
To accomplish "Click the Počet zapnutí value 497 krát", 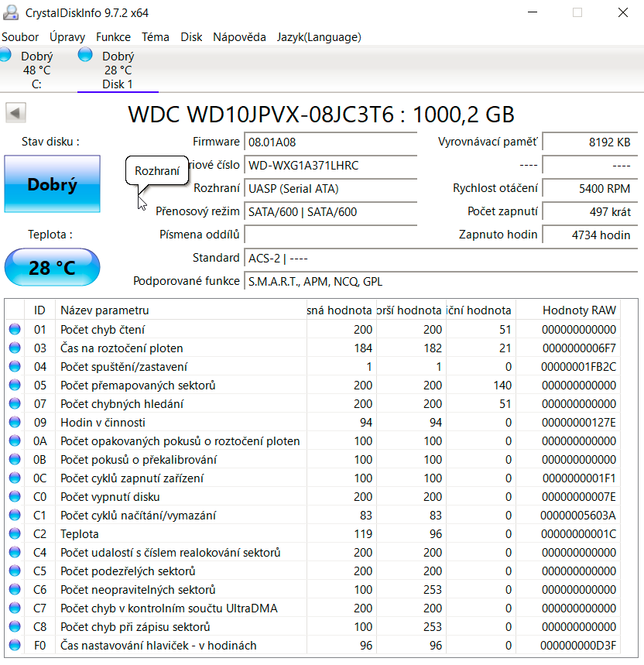I will (590, 212).
